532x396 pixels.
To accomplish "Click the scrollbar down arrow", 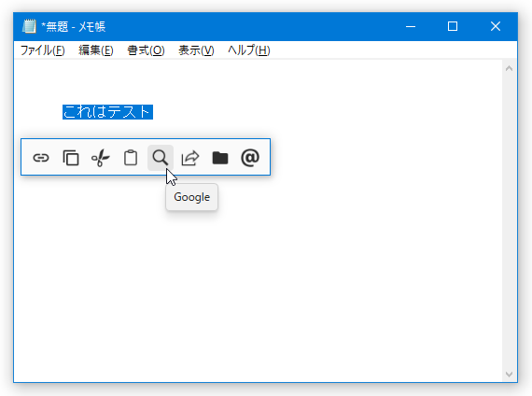I will [x=509, y=375].
